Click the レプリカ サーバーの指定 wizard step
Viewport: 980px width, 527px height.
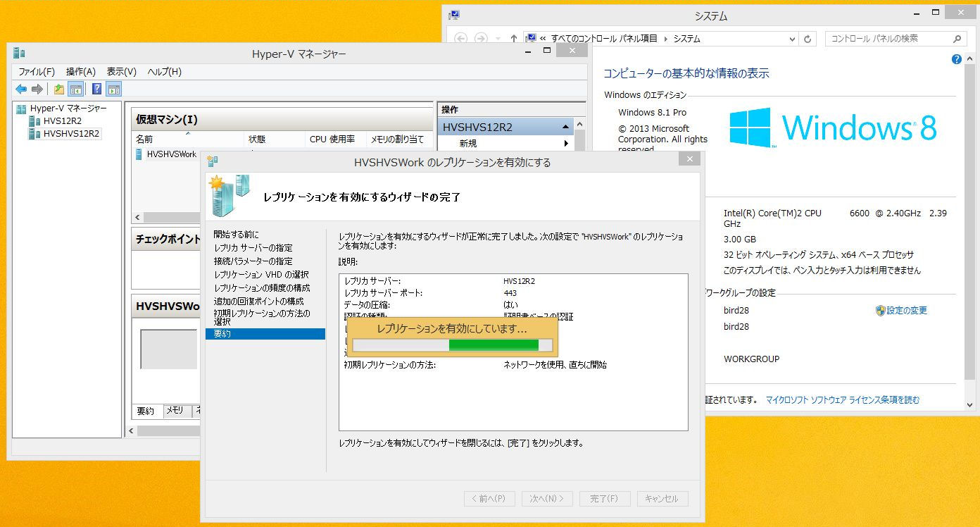pos(253,247)
